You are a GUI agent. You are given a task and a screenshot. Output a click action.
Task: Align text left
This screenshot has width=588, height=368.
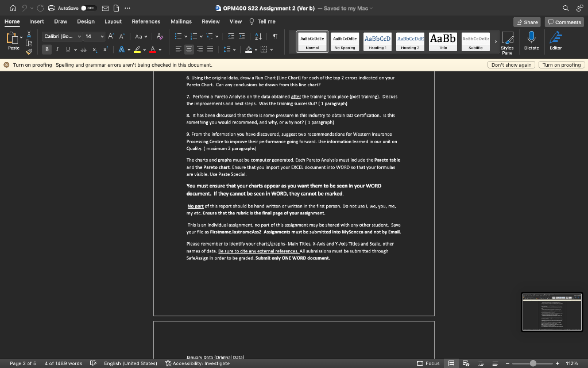179,49
